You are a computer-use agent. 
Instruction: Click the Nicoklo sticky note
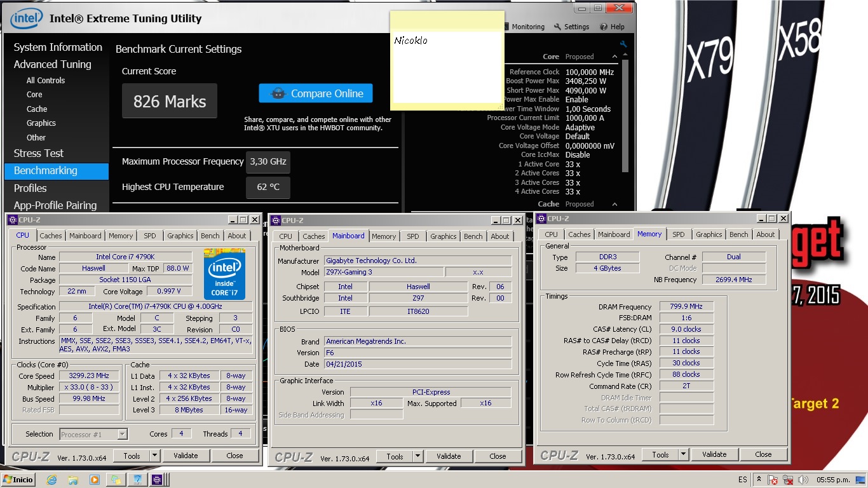tap(447, 60)
